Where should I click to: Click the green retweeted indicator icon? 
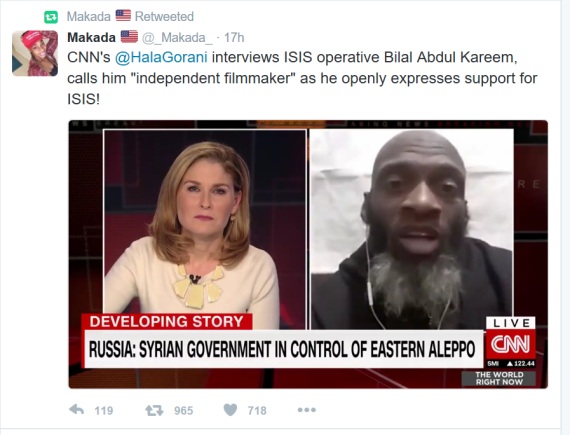tap(51, 17)
